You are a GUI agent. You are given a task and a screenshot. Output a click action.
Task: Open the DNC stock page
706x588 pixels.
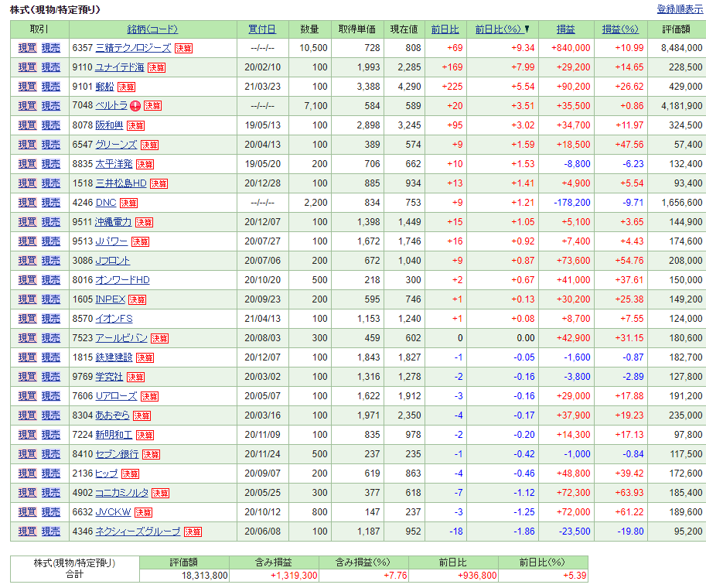click(106, 203)
